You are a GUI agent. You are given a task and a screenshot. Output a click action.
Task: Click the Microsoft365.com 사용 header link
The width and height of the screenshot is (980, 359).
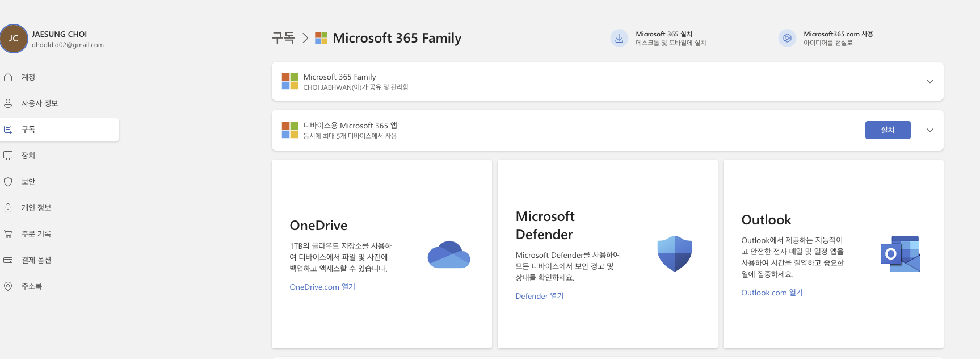(x=826, y=38)
